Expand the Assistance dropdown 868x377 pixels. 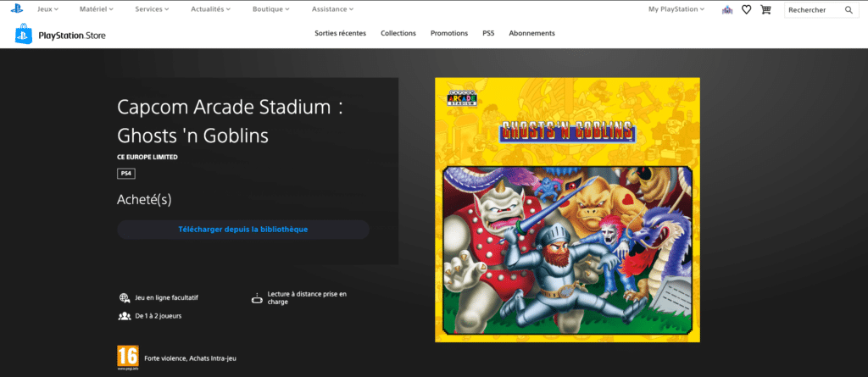click(332, 9)
